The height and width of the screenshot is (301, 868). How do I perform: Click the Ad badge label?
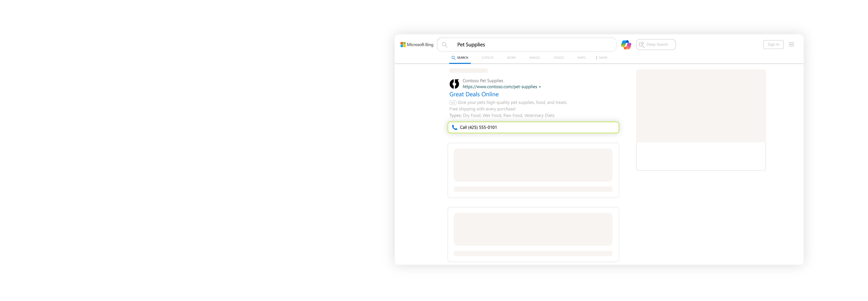point(452,103)
